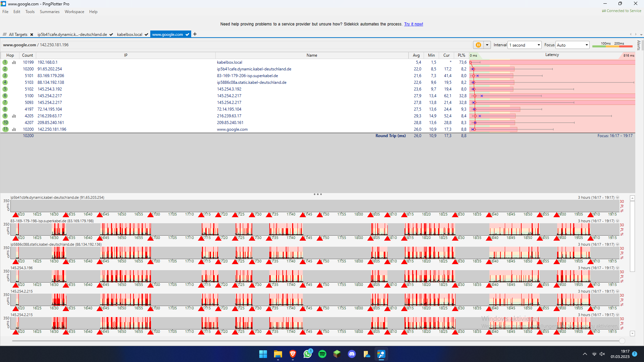Toggle the checkmark on the kabelbox.local tab

coord(146,34)
